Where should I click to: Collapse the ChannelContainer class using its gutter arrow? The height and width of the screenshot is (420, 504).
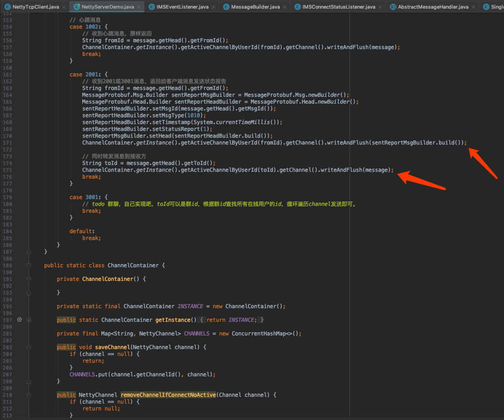29,265
